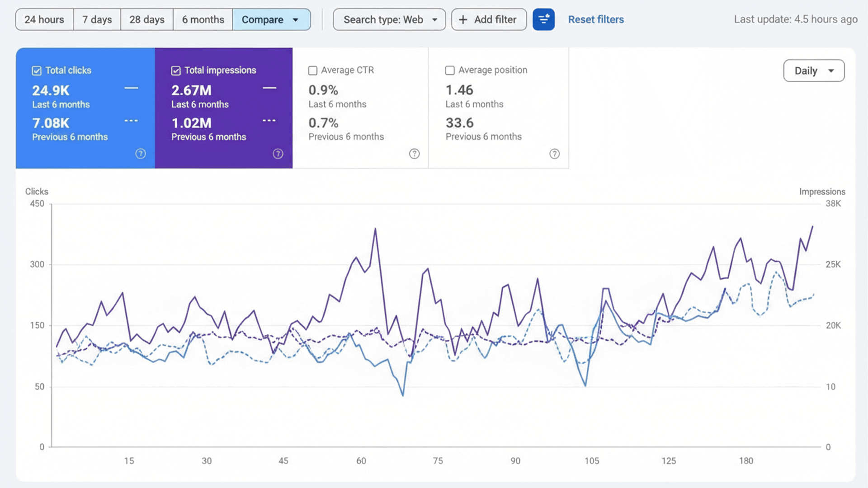The width and height of the screenshot is (868, 488).
Task: Click the solid line legend on Total clicks
Action: coord(131,88)
